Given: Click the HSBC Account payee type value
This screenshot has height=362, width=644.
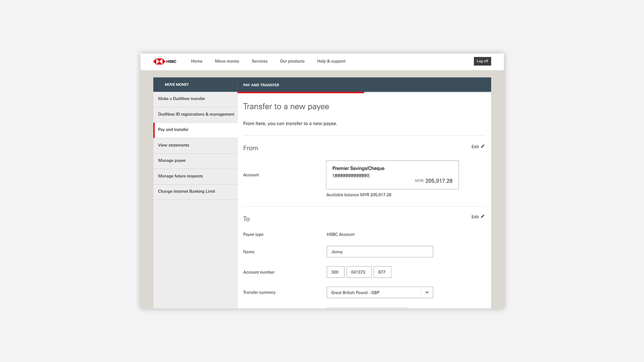Looking at the screenshot, I should click(341, 234).
